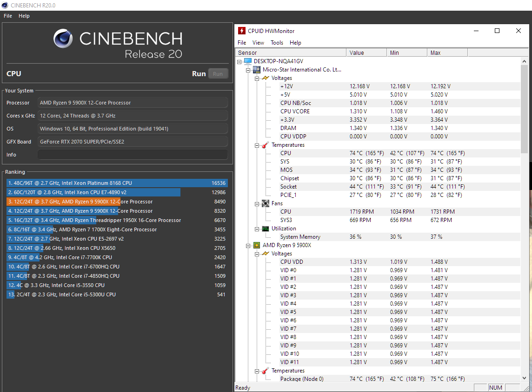Click the Sensor column header

click(291, 52)
